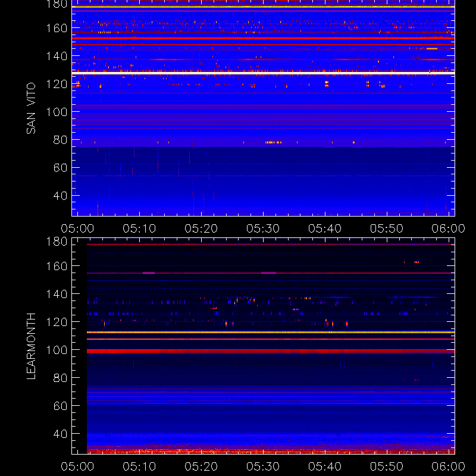Choose Learmonth's 40 frequency label
476x476 pixels.
tap(60, 434)
